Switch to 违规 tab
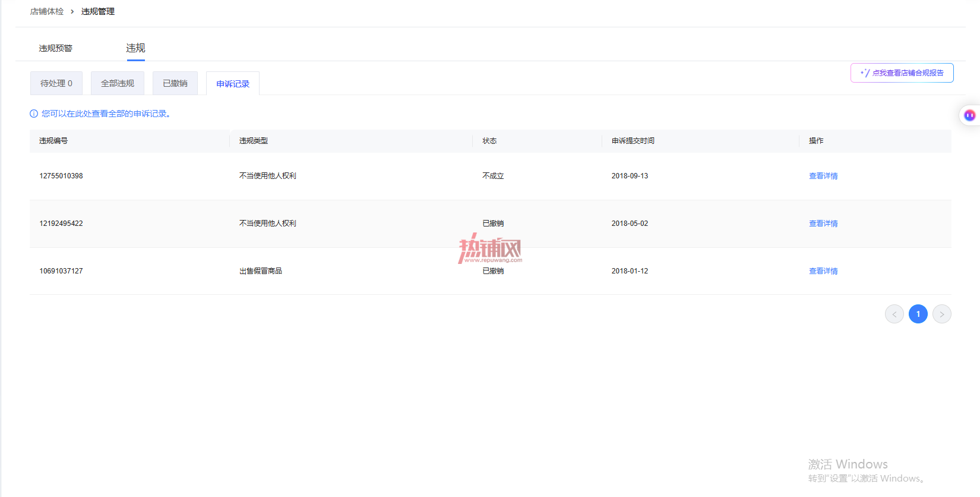 click(x=135, y=48)
